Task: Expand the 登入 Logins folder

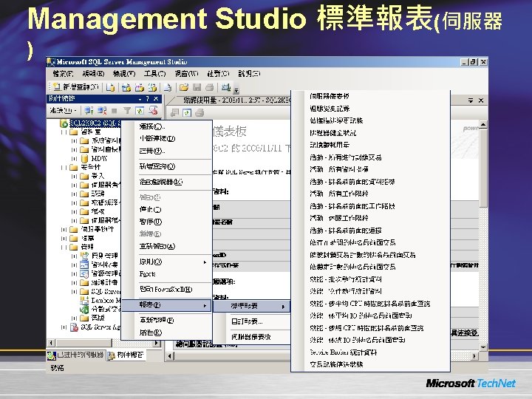Action: click(75, 176)
